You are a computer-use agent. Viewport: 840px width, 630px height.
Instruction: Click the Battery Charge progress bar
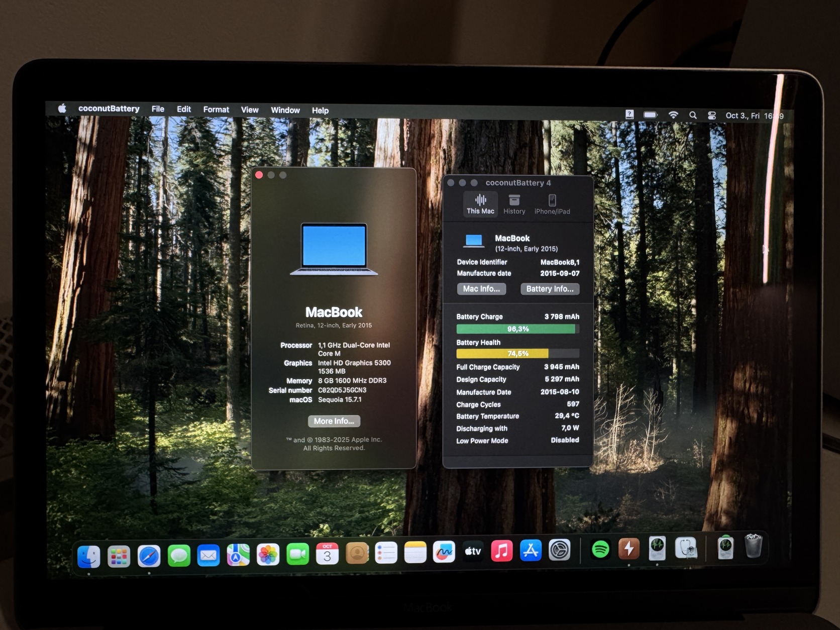click(517, 329)
